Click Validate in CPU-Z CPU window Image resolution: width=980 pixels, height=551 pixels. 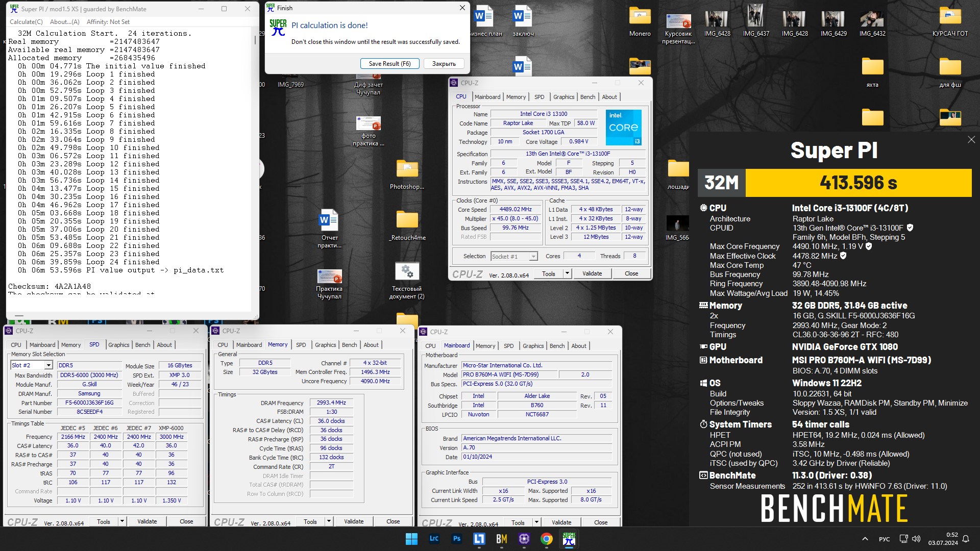[x=592, y=273]
